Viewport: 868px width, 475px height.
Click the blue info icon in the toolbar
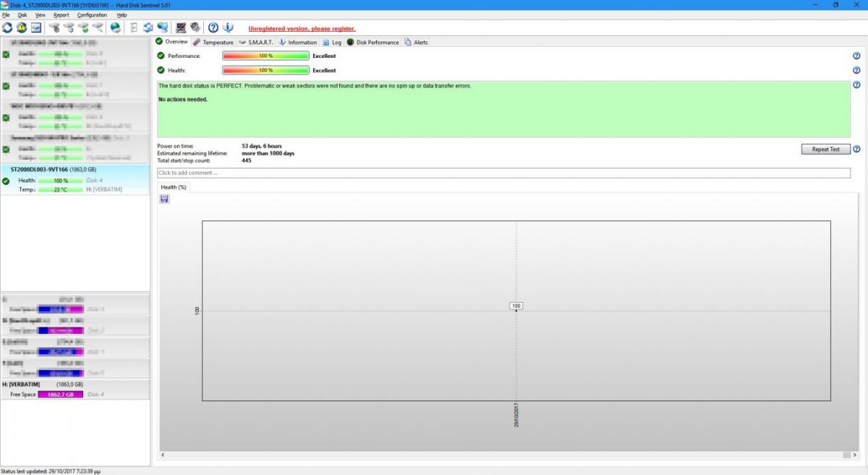(x=228, y=27)
